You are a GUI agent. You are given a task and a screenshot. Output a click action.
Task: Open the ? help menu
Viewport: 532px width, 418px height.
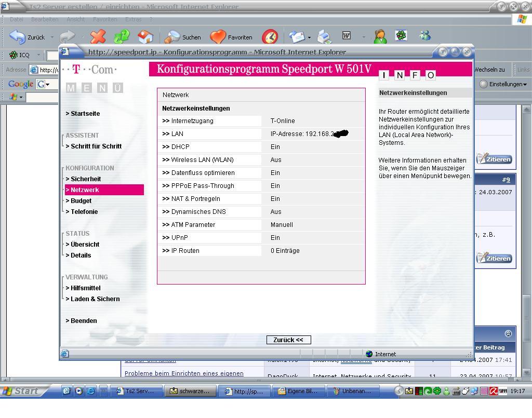pos(151,19)
